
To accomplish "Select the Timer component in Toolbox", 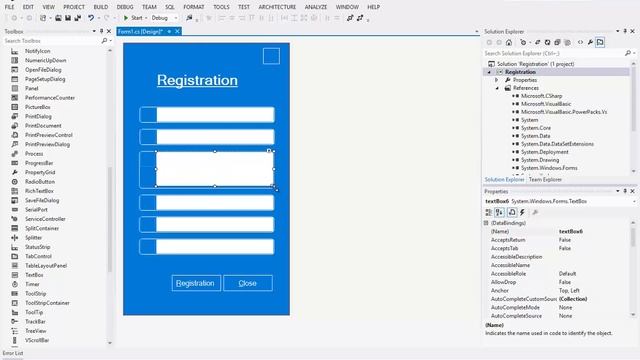I will [x=32, y=284].
